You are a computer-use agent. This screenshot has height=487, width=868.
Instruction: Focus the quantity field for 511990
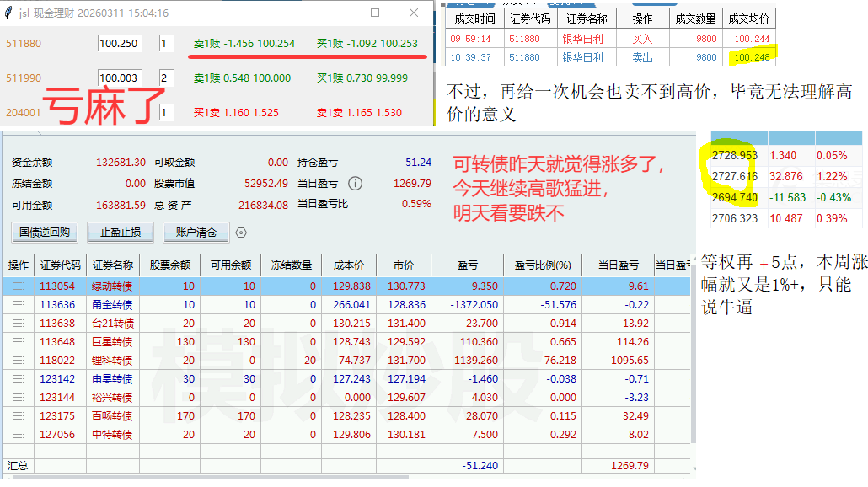(166, 78)
